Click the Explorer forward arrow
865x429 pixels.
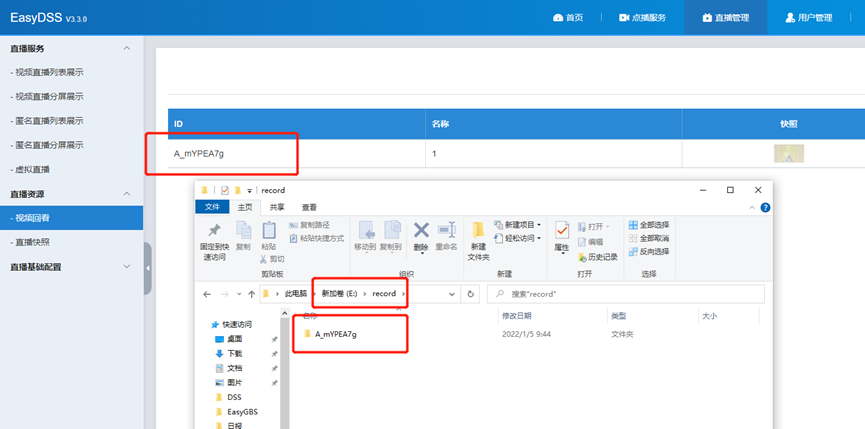coord(225,294)
